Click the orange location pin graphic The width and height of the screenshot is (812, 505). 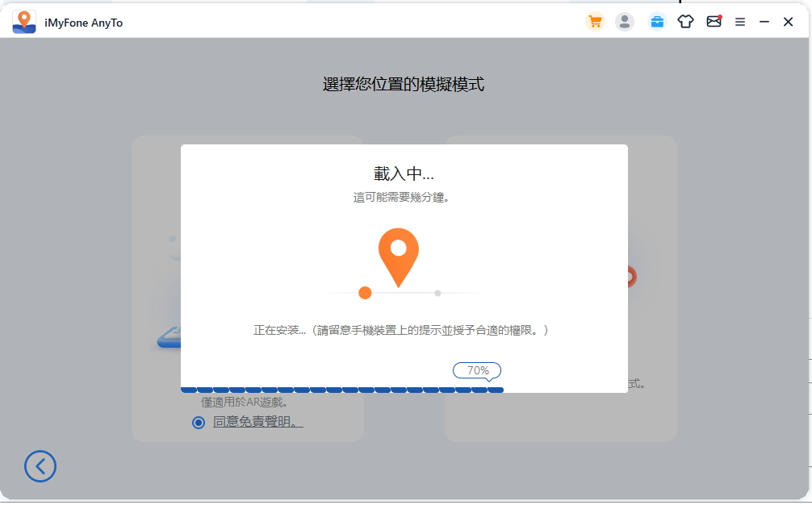398,257
